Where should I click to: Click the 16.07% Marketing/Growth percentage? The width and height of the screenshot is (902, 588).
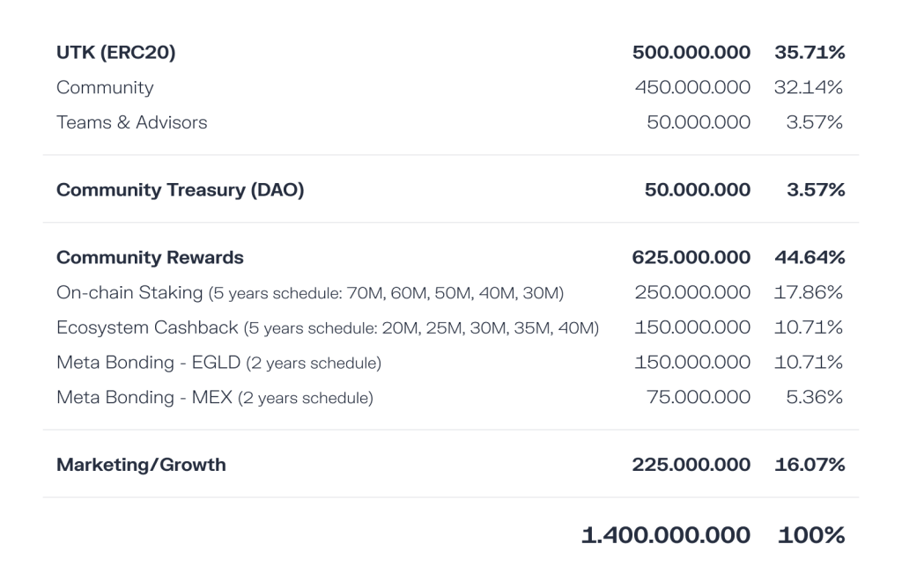point(810,465)
